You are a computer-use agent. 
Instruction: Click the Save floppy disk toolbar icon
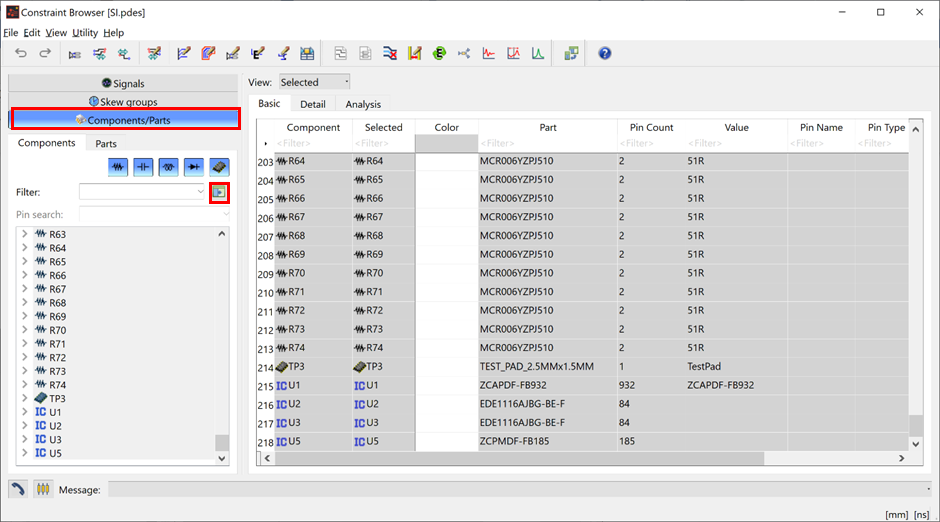click(307, 53)
